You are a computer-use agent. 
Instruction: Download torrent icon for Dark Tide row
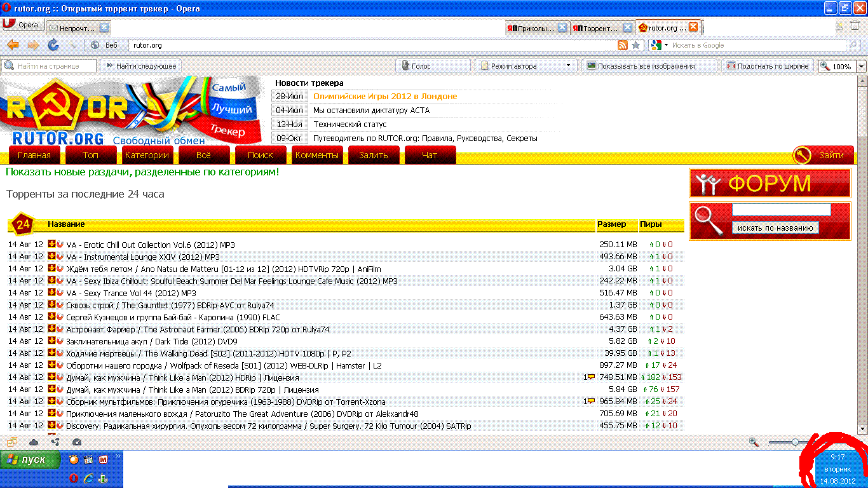coord(51,341)
